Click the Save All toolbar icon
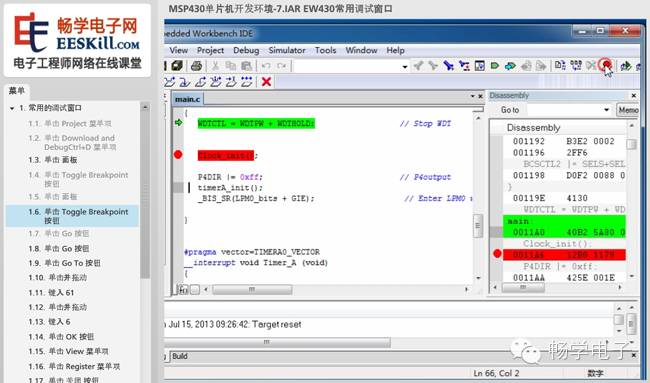Screen dimensions: 650x383 click(177, 65)
